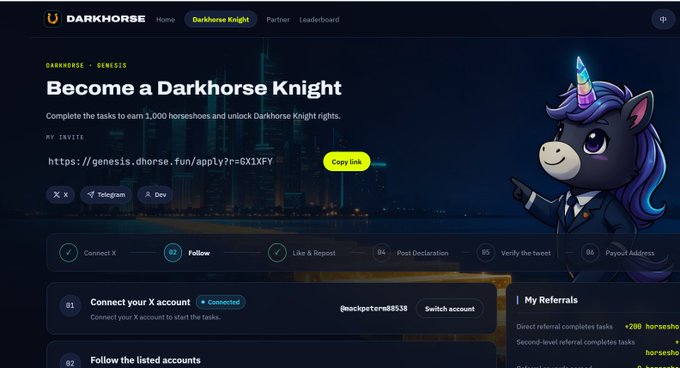
Task: Click the Follow the listed accounts heading
Action: click(145, 360)
